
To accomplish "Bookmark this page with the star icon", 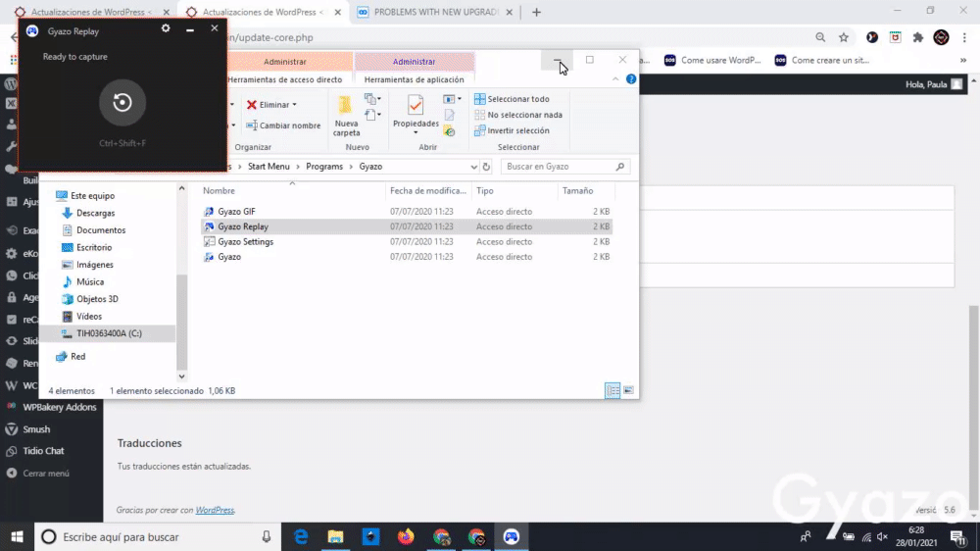I will pos(844,37).
